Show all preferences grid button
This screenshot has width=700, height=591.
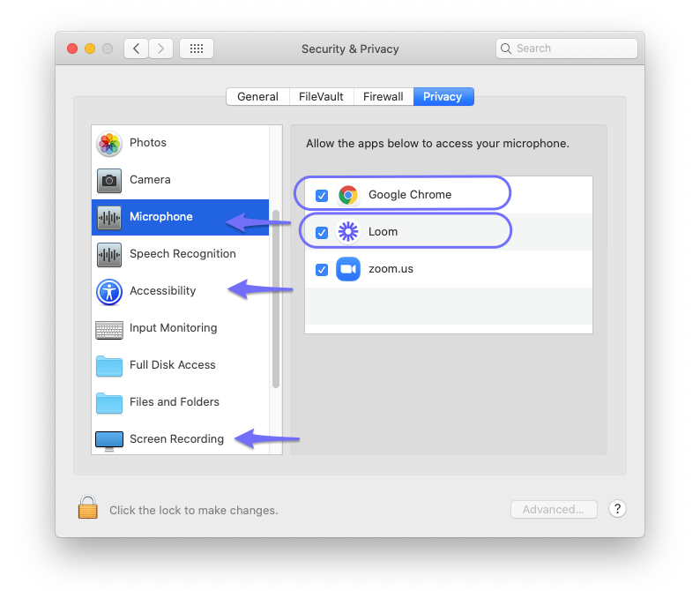pyautogui.click(x=197, y=49)
